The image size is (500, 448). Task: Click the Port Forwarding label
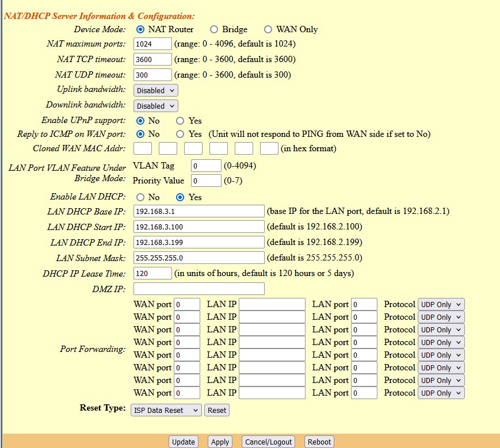pyautogui.click(x=93, y=349)
